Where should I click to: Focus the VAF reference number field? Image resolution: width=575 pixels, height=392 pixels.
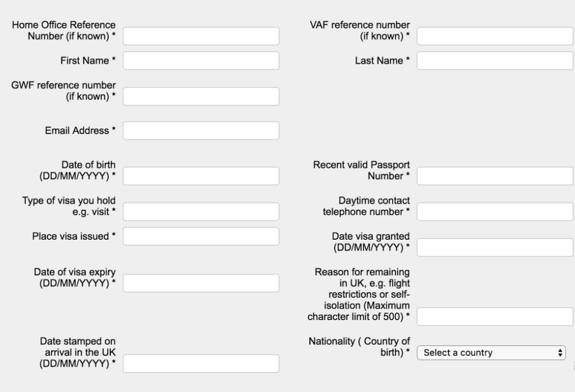click(x=495, y=36)
